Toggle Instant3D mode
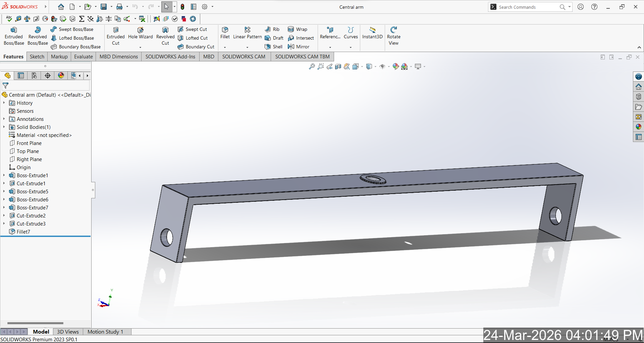The width and height of the screenshot is (644, 343). (372, 33)
